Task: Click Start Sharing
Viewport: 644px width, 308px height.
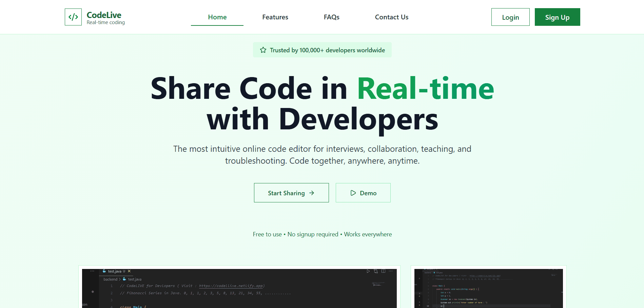Action: click(291, 193)
